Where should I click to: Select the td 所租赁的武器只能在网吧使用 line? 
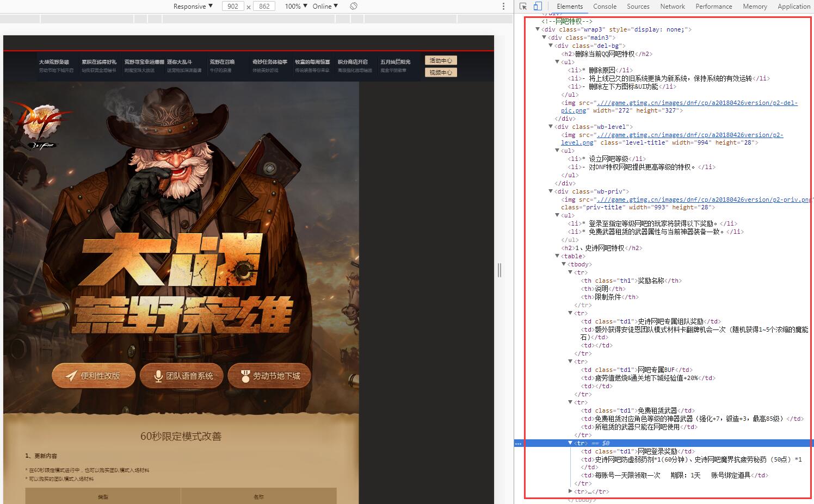coord(639,427)
